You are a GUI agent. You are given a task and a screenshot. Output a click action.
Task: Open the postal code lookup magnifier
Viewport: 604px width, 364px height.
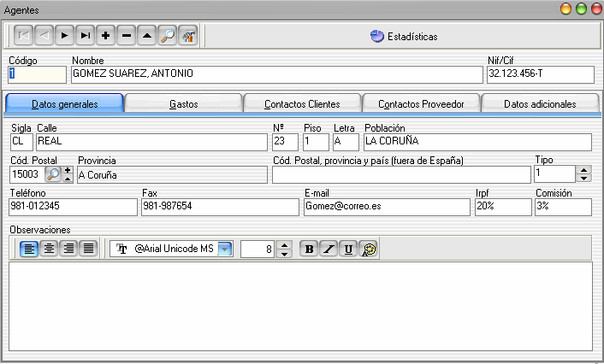coord(54,174)
